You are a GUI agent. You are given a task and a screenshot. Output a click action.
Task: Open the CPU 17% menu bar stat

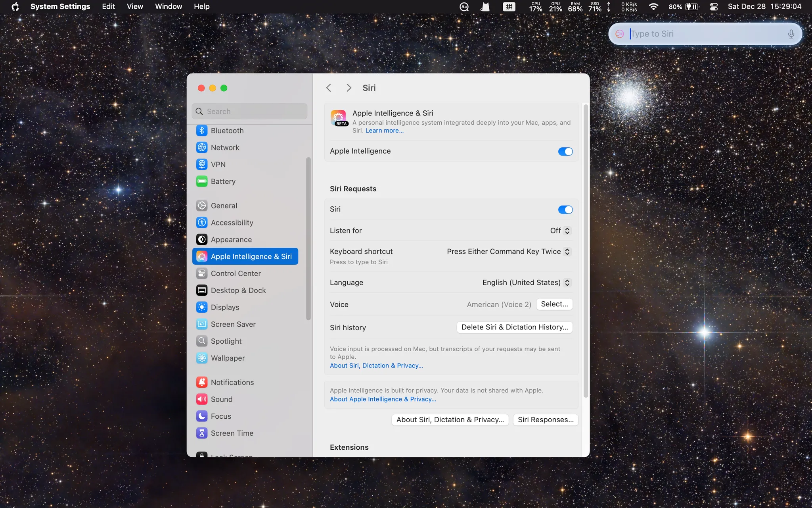(536, 7)
